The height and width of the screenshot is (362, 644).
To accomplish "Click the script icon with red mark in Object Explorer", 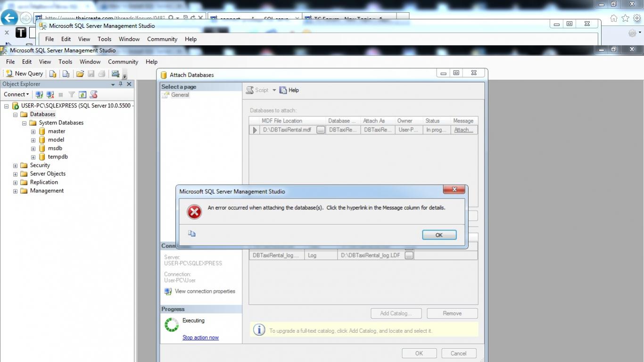I will click(x=93, y=94).
